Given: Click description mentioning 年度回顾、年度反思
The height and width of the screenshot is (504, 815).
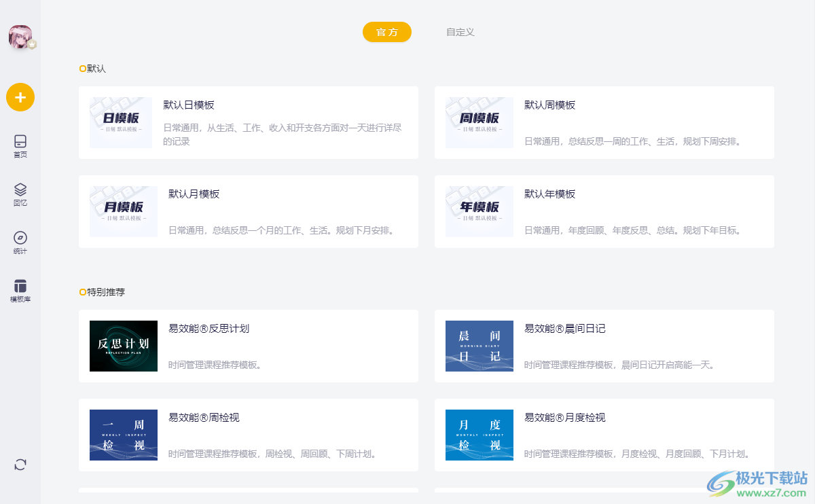Looking at the screenshot, I should click(x=633, y=230).
